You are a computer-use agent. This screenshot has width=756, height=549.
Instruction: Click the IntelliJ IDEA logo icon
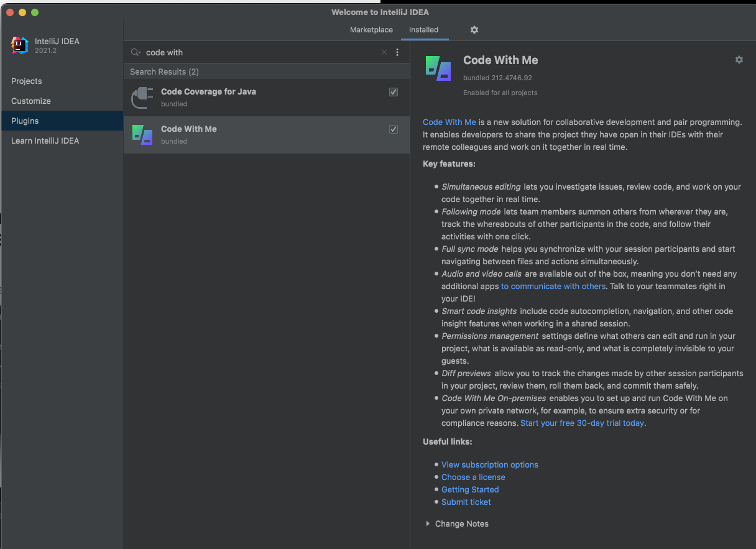pyautogui.click(x=20, y=45)
